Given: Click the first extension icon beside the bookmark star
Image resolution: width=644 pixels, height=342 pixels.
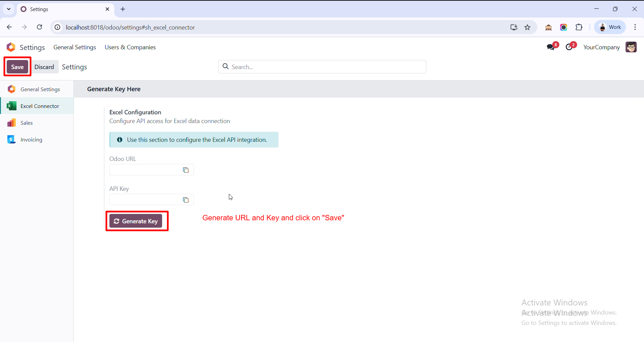Looking at the screenshot, I should click(548, 27).
